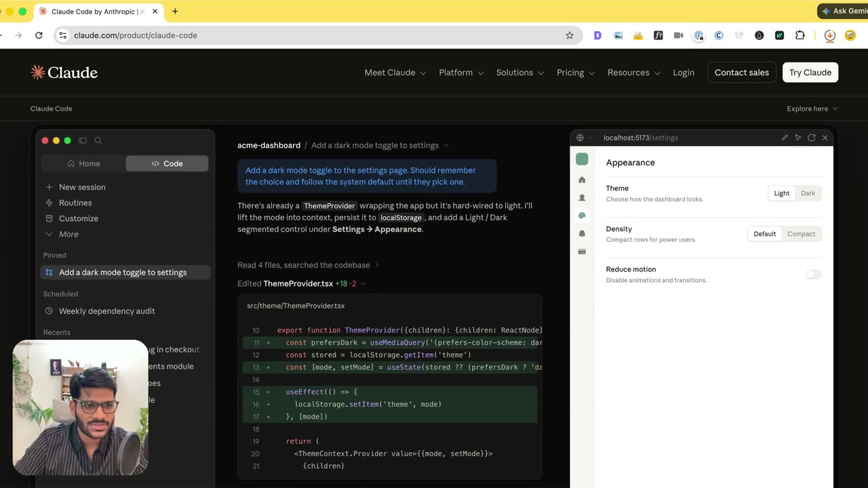Close the localhost preview pane
The image size is (868, 488).
(x=825, y=138)
